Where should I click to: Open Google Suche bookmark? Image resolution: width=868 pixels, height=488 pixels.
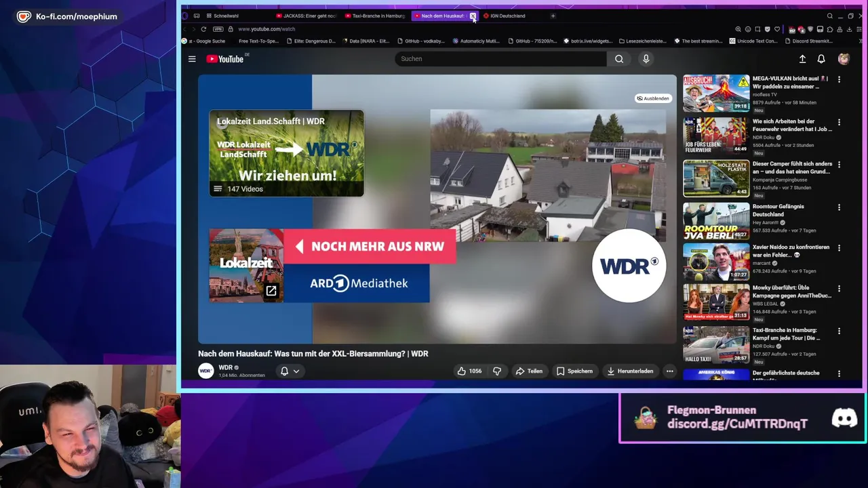[x=203, y=41]
